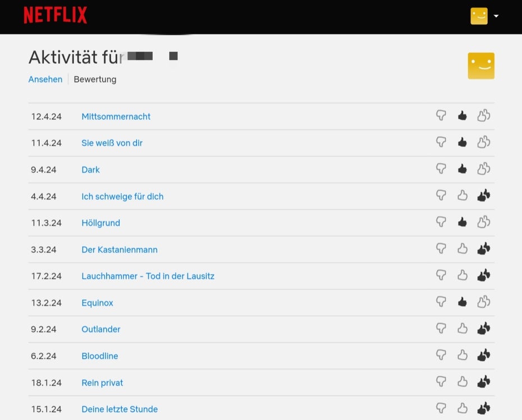Toggle thumbs up for Sie weiß von dir
Viewport: 522px width, 420px height.
coord(462,142)
